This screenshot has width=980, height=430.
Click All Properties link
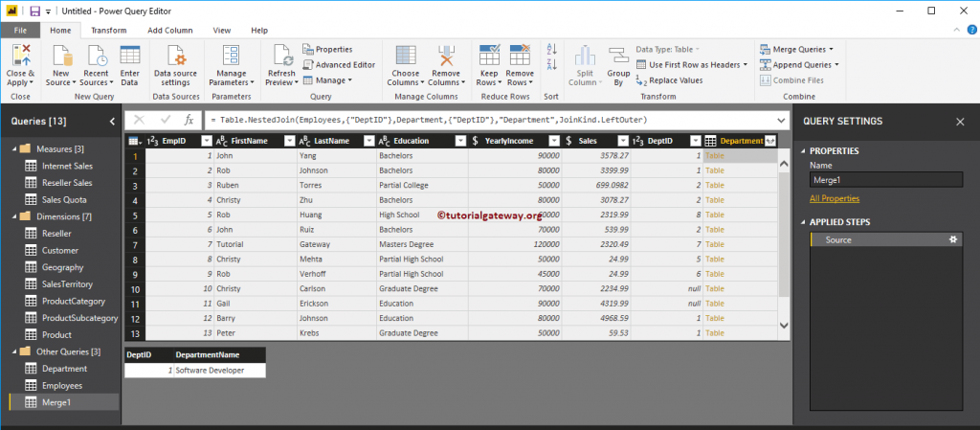(835, 199)
